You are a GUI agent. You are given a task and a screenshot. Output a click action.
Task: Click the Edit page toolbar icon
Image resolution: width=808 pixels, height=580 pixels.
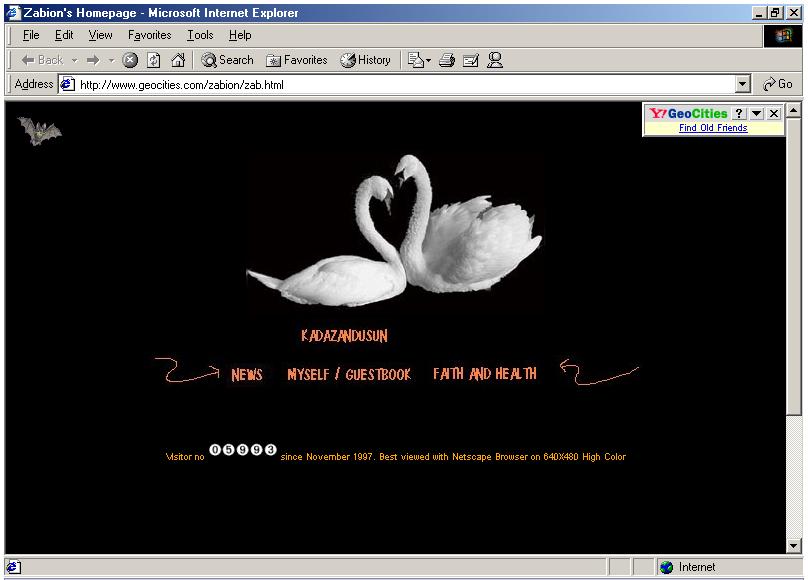[x=470, y=60]
